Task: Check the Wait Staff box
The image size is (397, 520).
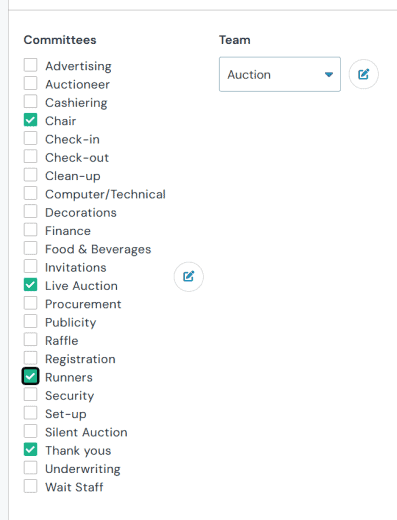Action: [x=30, y=486]
